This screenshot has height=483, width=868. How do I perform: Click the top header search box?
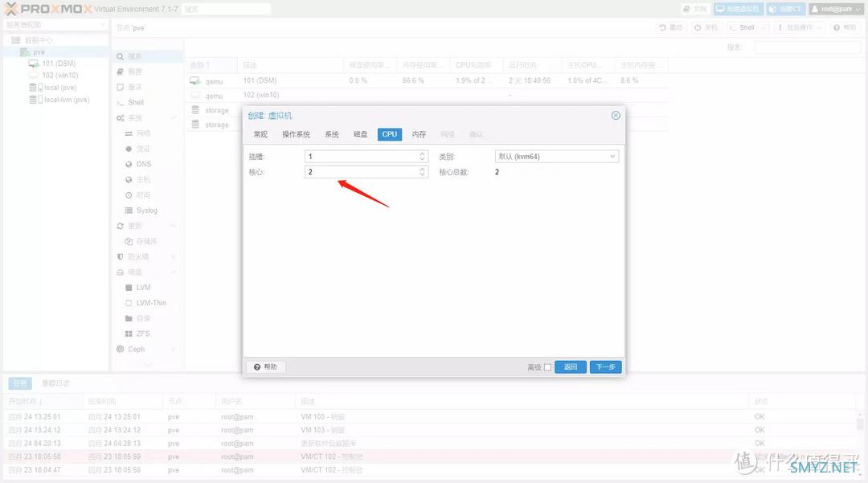tap(227, 9)
